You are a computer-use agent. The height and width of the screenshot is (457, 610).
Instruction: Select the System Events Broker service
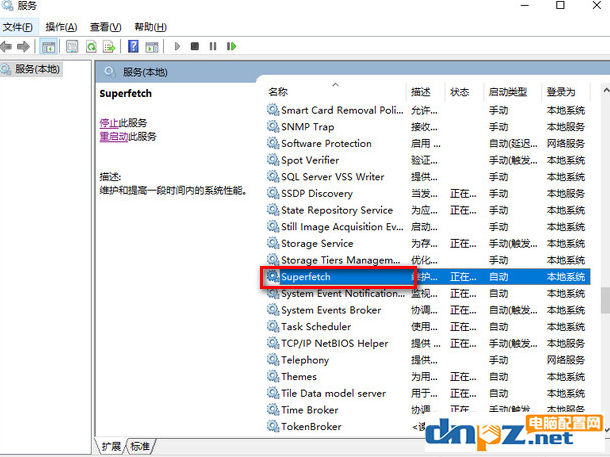click(428, 310)
